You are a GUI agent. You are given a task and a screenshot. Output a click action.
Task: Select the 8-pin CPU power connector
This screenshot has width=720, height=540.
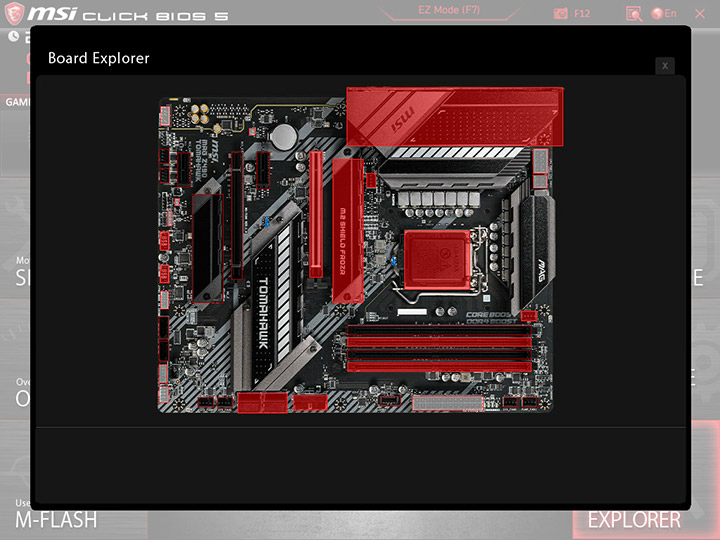pos(540,161)
